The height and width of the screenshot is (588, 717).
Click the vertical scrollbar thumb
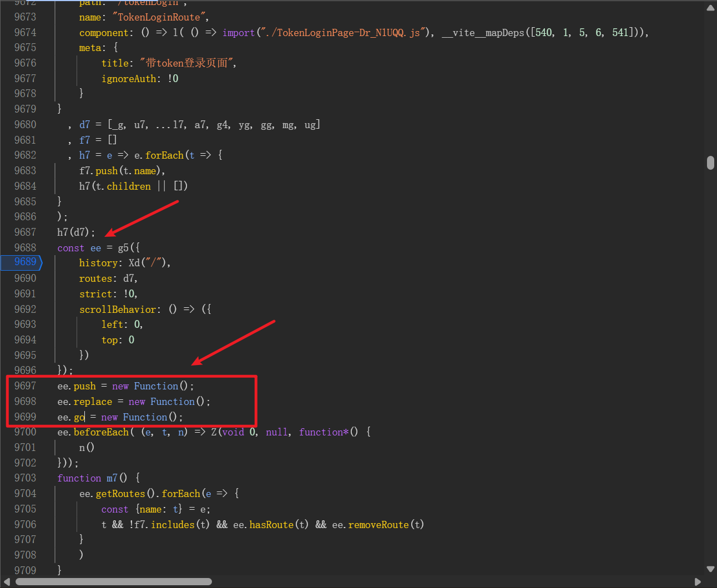(x=710, y=163)
